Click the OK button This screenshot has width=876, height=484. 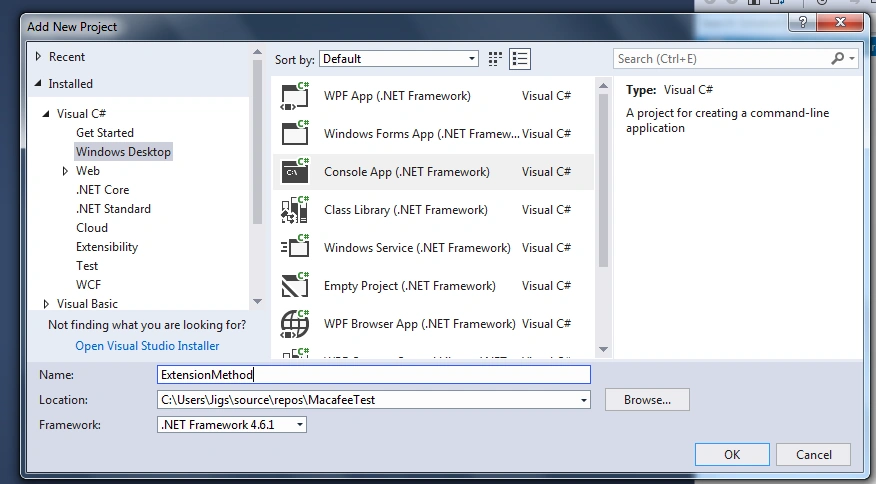pyautogui.click(x=732, y=454)
